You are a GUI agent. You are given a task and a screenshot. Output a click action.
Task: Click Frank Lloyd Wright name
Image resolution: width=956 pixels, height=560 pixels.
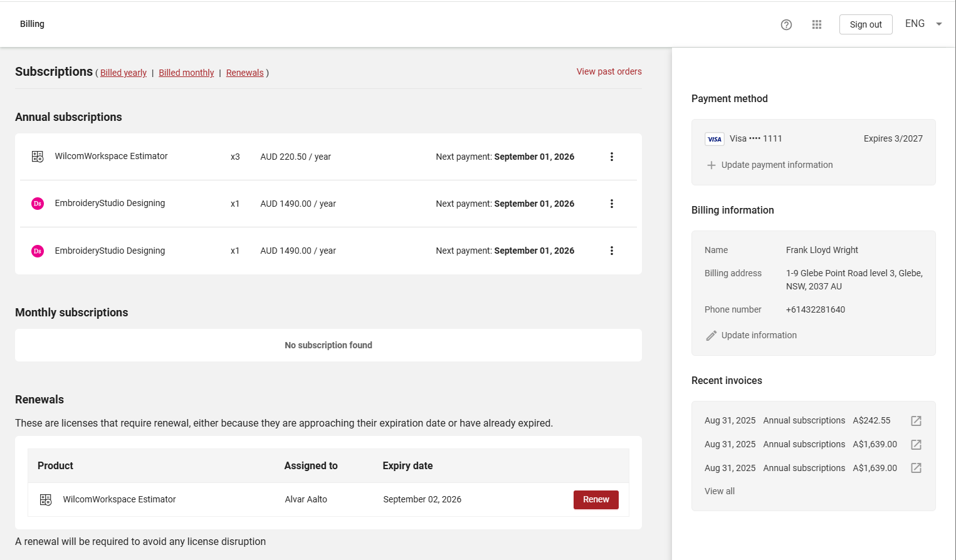click(822, 250)
